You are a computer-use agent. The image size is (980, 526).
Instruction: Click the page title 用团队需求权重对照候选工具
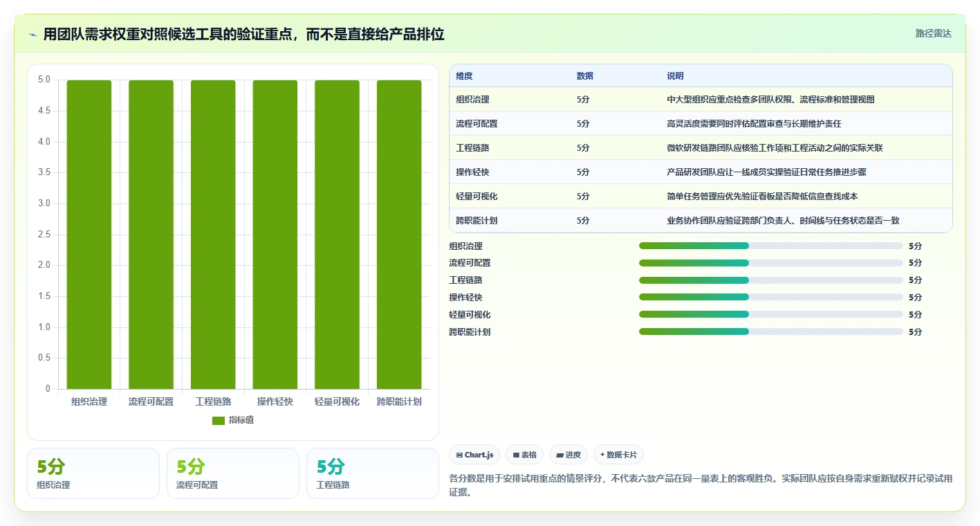244,34
